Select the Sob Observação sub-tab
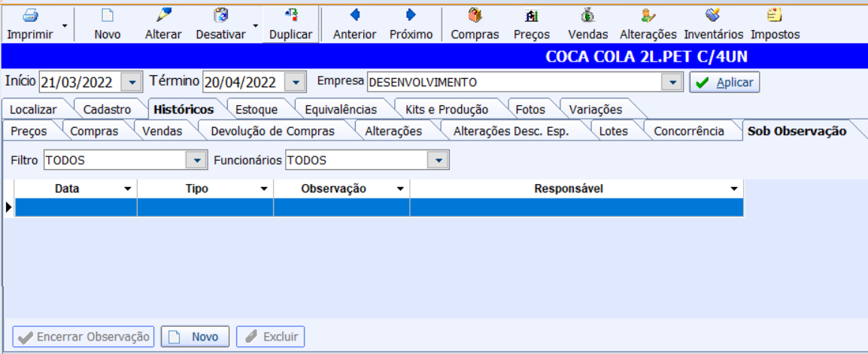Viewport: 868px width, 354px height. [x=797, y=131]
